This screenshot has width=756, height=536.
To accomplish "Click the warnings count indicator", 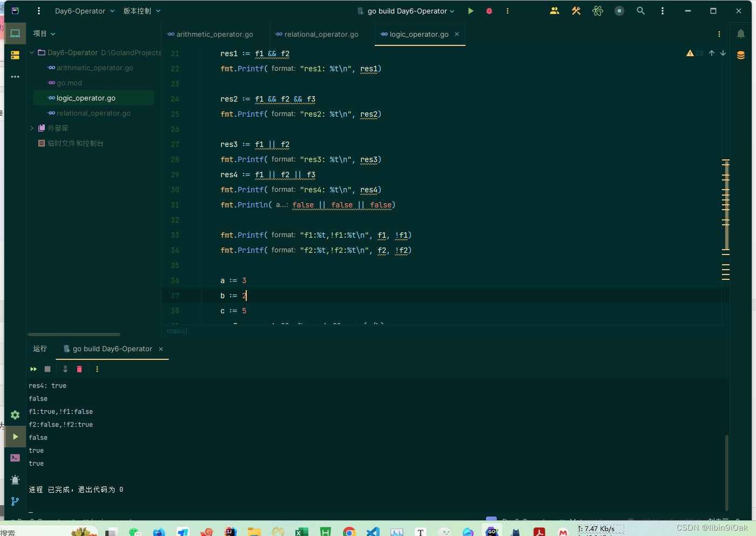I will 695,53.
